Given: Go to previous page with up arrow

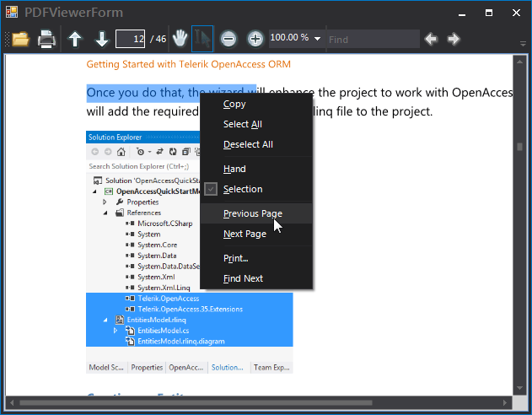Looking at the screenshot, I should tap(75, 39).
